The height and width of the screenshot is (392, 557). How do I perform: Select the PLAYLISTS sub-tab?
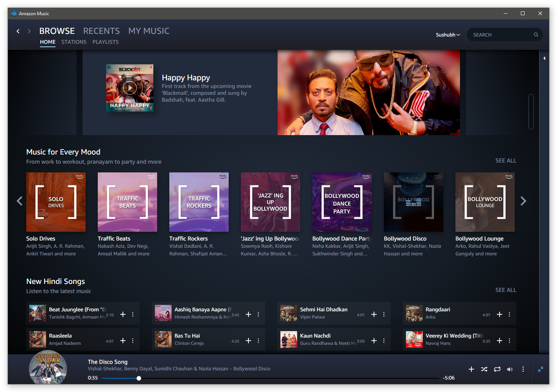tap(105, 42)
